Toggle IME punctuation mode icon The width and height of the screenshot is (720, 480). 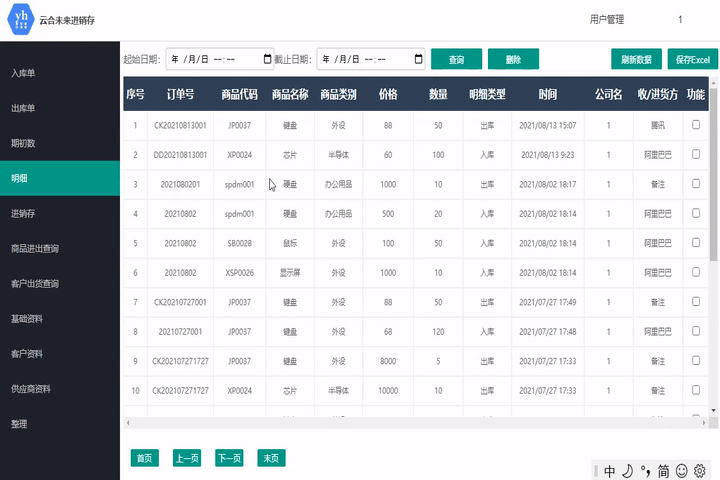pos(645,470)
